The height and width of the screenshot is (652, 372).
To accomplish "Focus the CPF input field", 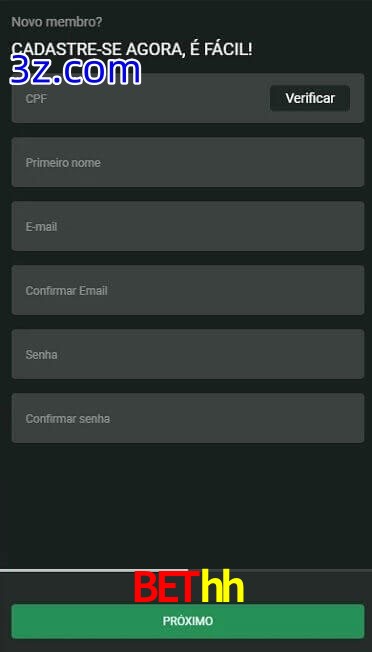I will point(140,98).
